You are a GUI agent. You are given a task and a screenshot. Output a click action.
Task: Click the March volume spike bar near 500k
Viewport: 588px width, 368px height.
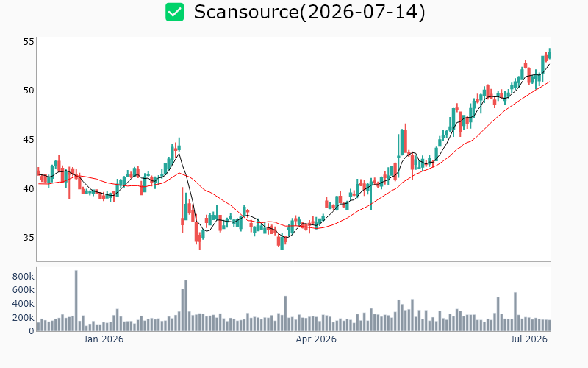point(285,314)
